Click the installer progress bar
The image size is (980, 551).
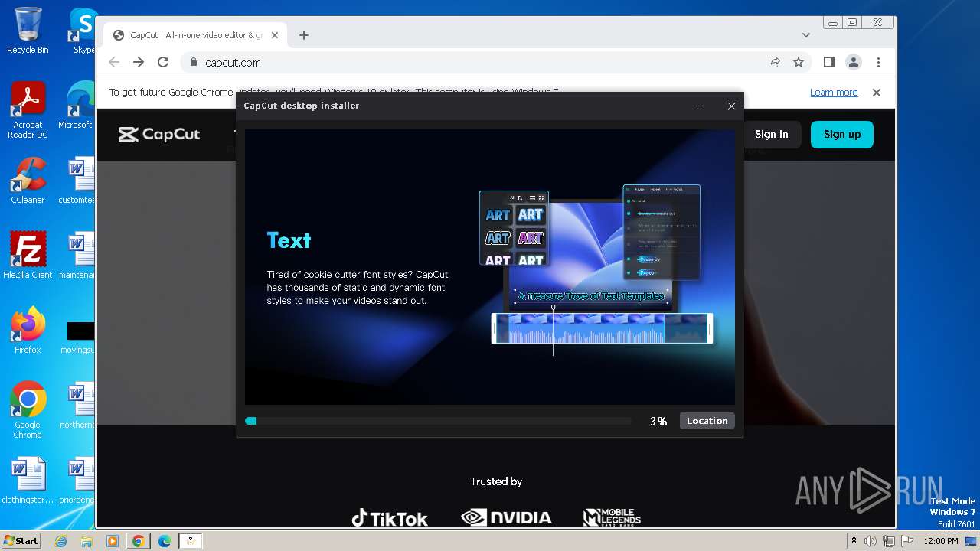pyautogui.click(x=438, y=421)
